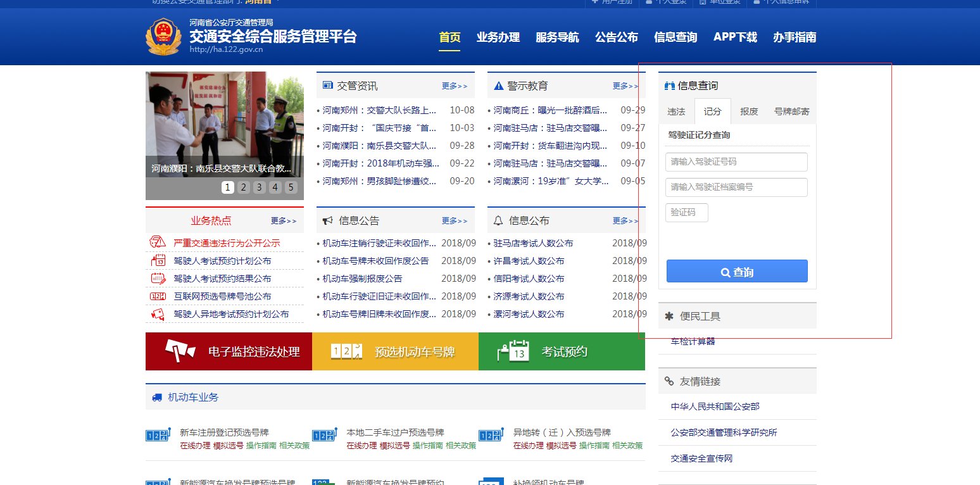Switch to the 违法 query tab
The image size is (980, 485).
[x=676, y=111]
